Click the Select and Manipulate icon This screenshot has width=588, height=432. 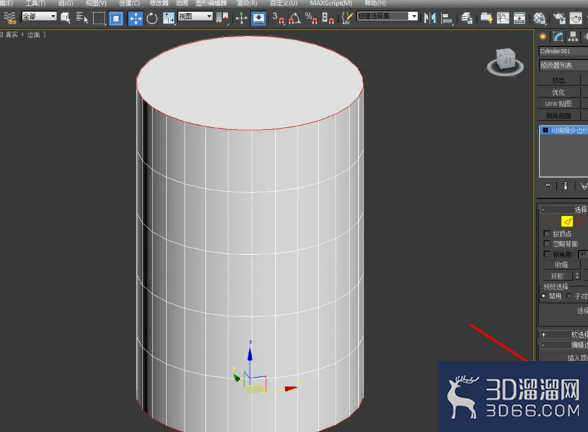coord(242,18)
